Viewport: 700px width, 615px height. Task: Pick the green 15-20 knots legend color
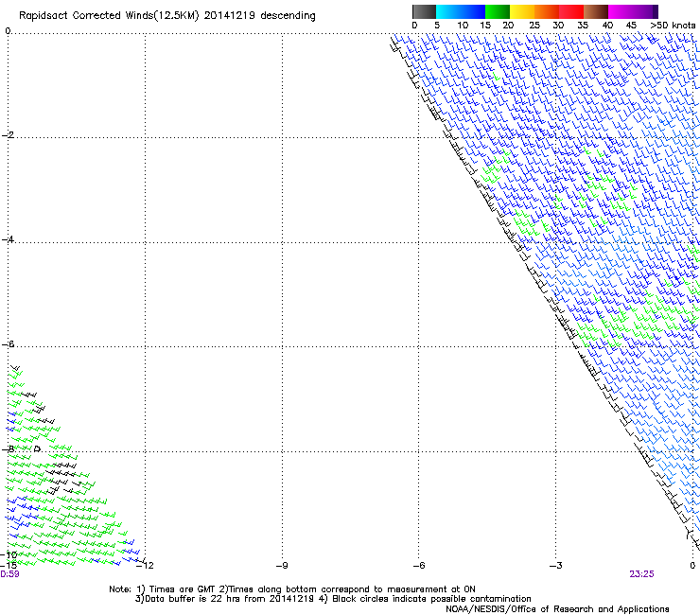[x=498, y=11]
